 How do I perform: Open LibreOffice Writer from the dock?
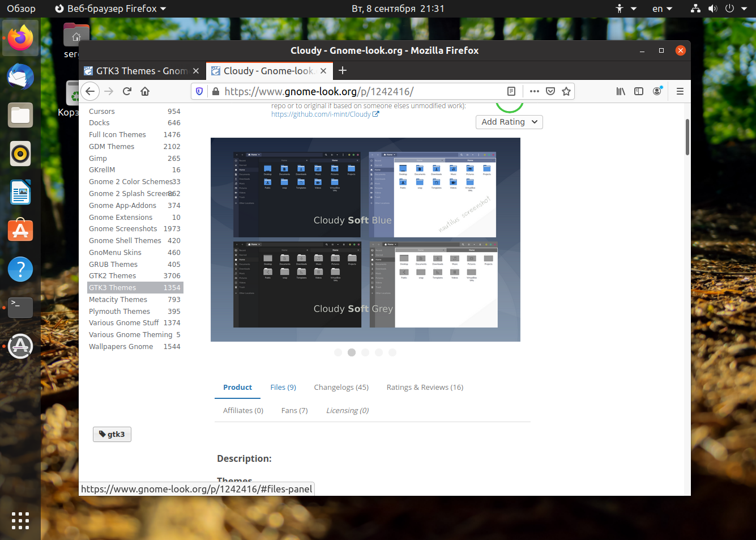20,192
